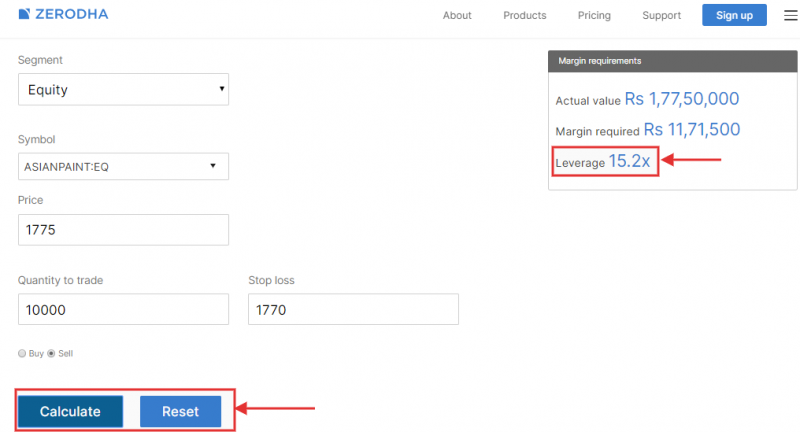Click the Sign up button
The image size is (800, 432).
[734, 15]
